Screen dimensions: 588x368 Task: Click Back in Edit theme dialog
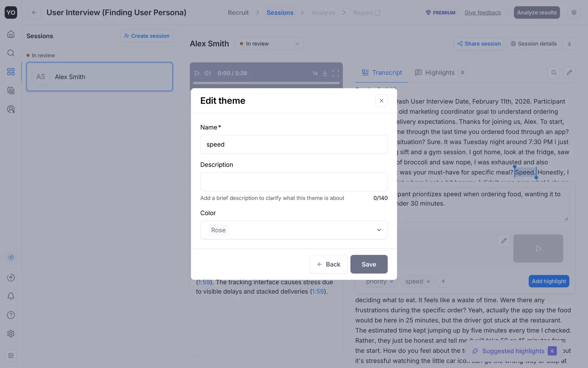pyautogui.click(x=328, y=264)
